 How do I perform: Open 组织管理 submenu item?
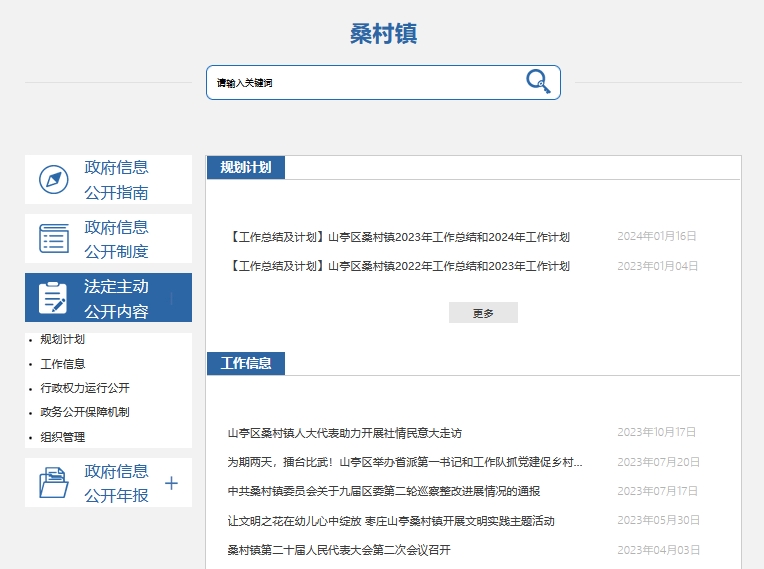click(62, 437)
